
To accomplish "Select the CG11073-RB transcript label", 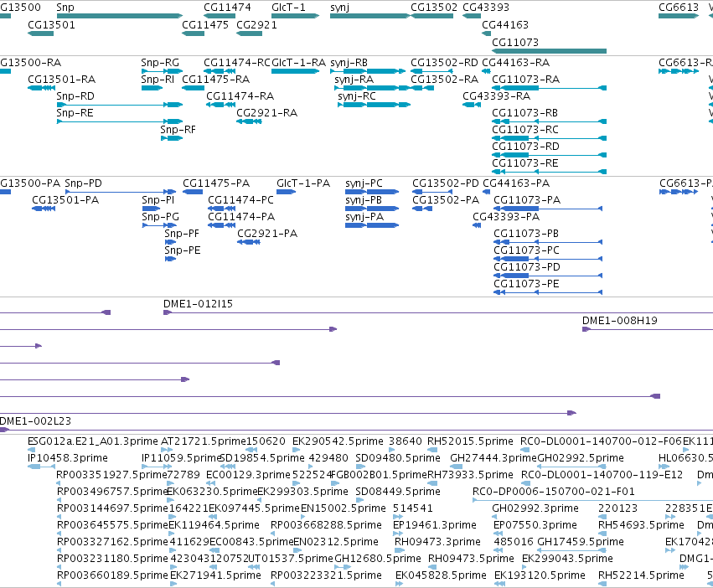I will point(524,113).
